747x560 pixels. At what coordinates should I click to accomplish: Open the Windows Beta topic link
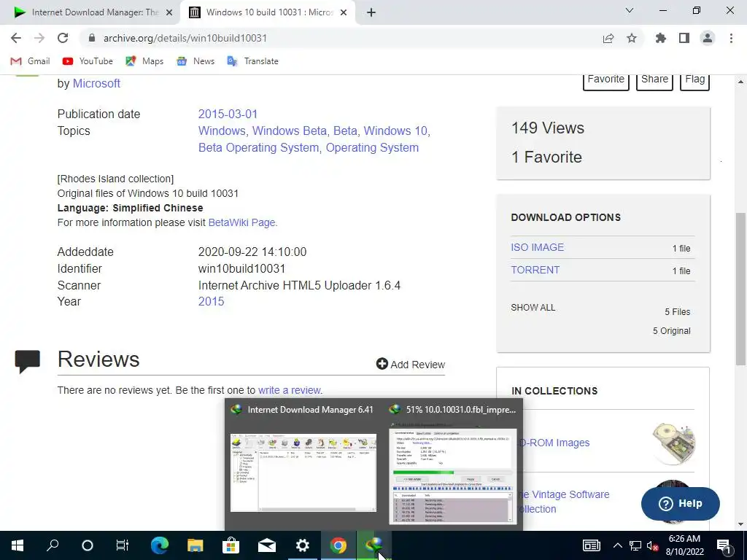pos(289,131)
